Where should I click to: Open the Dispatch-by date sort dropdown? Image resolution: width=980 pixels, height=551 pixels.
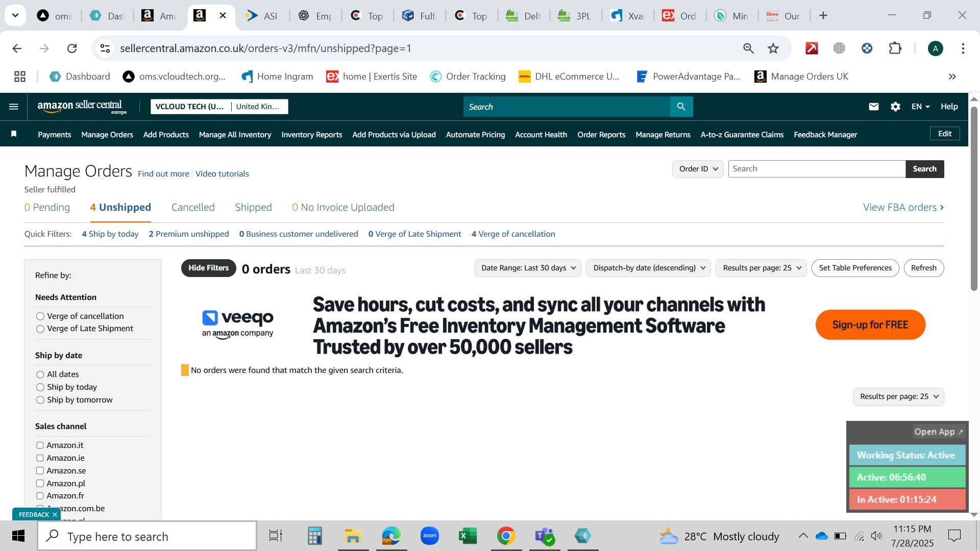(x=648, y=268)
